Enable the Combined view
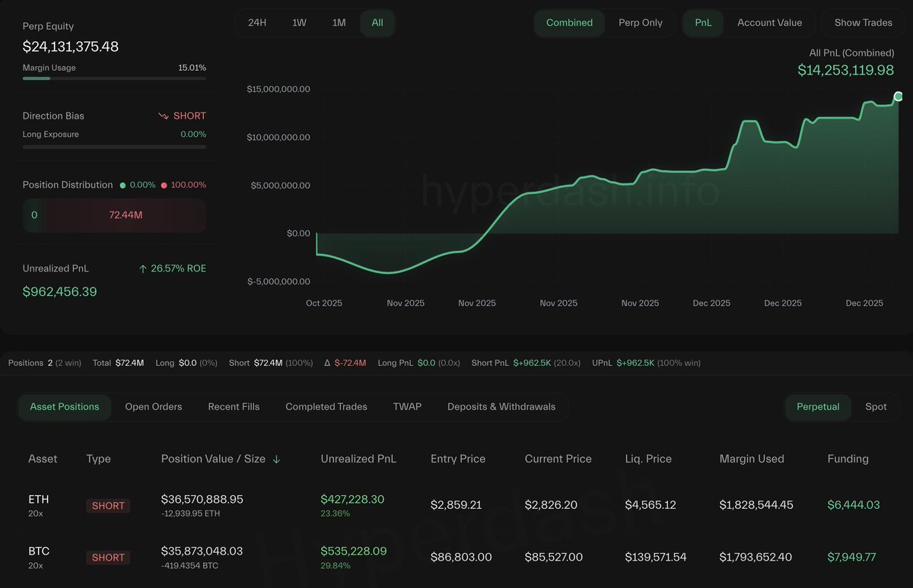 569,23
